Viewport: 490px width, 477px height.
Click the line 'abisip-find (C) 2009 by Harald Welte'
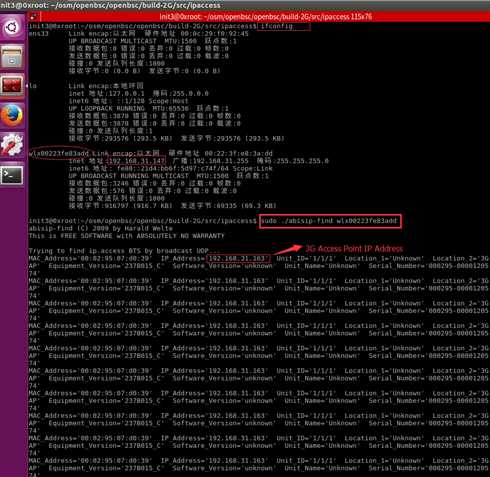point(101,229)
